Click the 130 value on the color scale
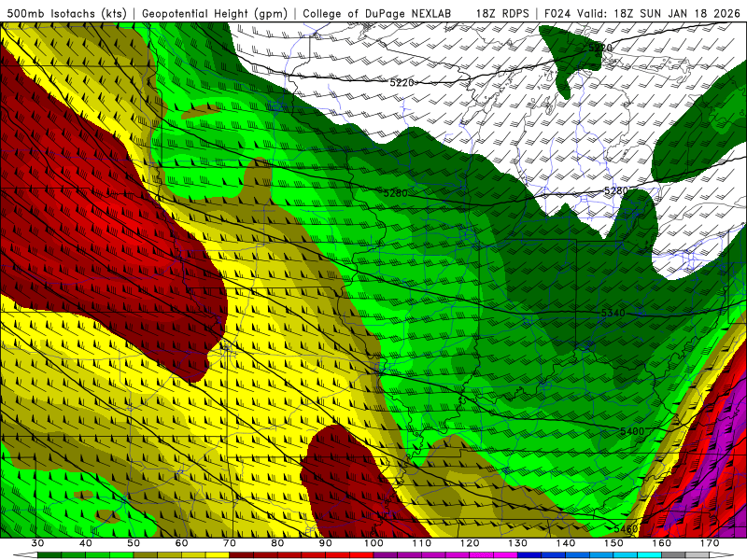747x560 pixels. pos(518,543)
